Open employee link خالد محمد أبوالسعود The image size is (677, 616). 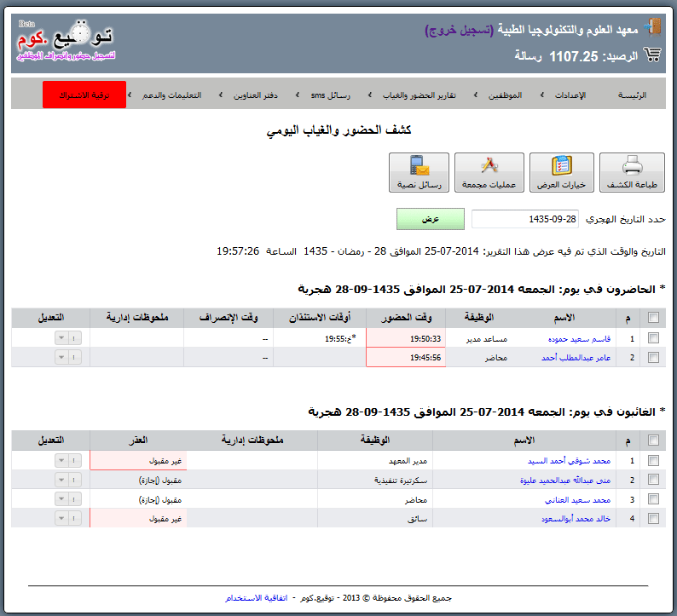(x=576, y=519)
